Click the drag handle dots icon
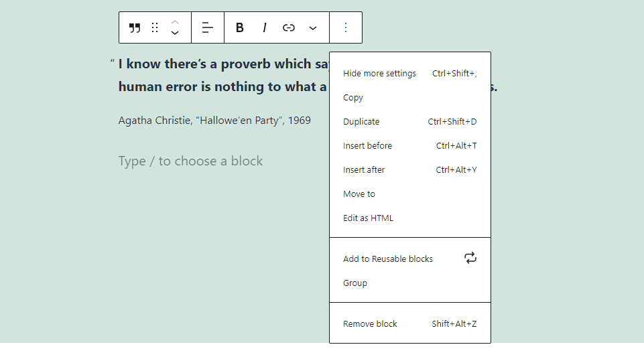Screen dimensions: 644x361 [x=155, y=27]
